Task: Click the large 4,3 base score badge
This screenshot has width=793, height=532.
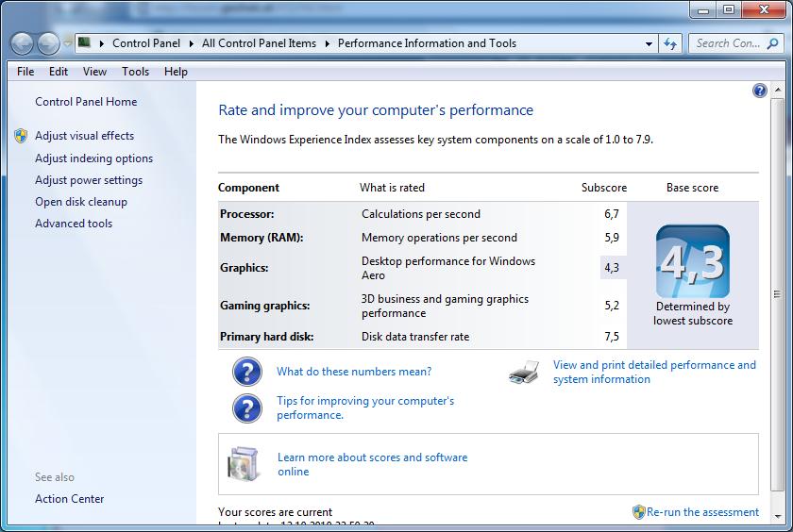Action: (693, 261)
